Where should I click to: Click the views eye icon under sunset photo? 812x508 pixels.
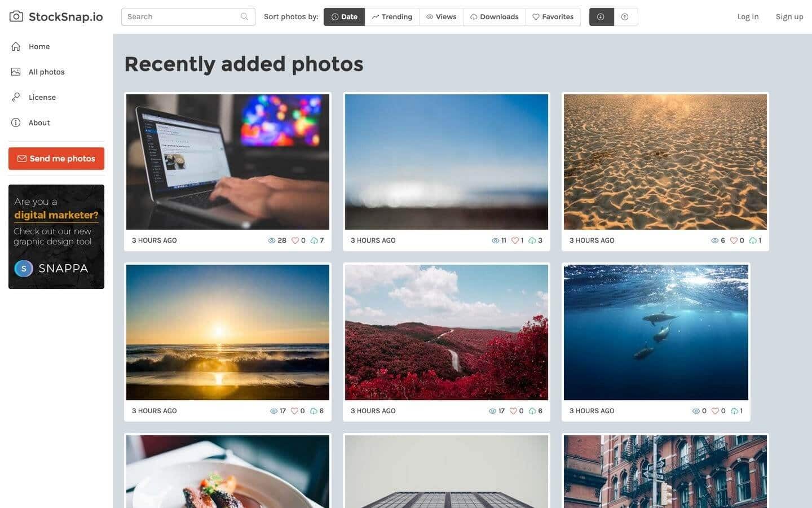273,411
